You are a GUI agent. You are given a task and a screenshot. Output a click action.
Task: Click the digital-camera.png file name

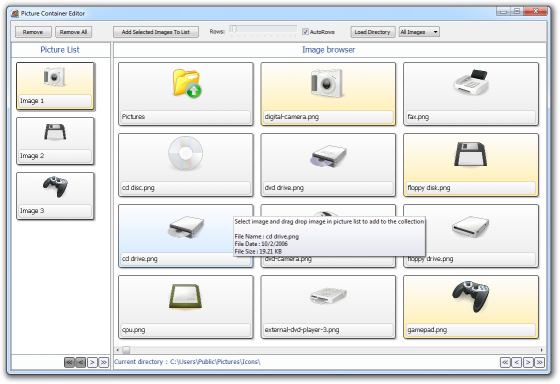[291, 117]
